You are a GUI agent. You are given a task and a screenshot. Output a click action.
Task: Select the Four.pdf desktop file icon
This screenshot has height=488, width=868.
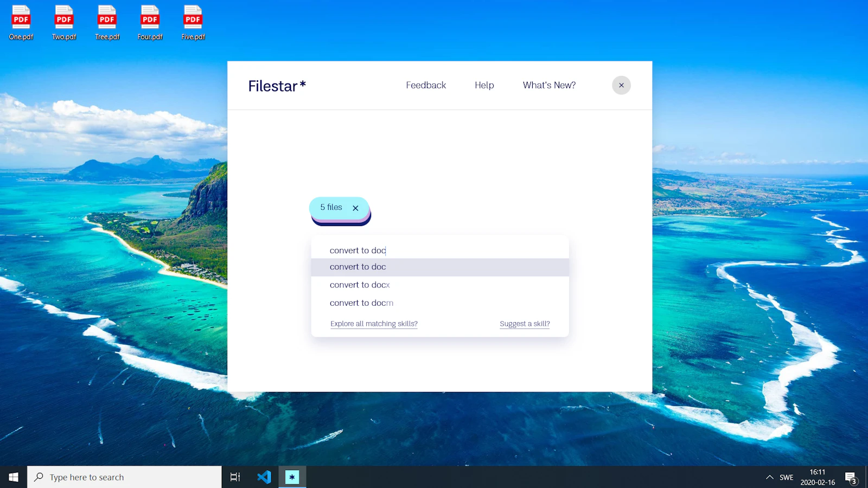(150, 22)
